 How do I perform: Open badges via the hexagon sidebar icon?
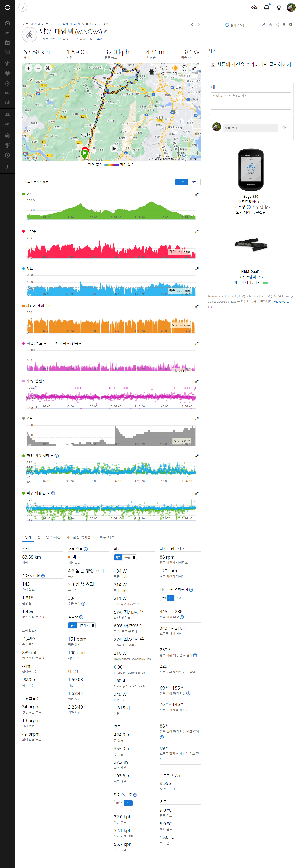click(x=7, y=136)
